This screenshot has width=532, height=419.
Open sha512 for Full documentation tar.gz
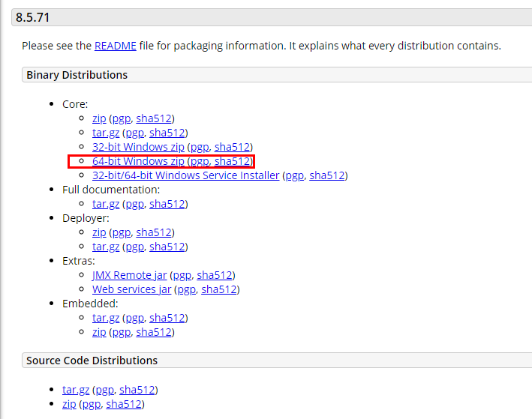click(x=167, y=204)
